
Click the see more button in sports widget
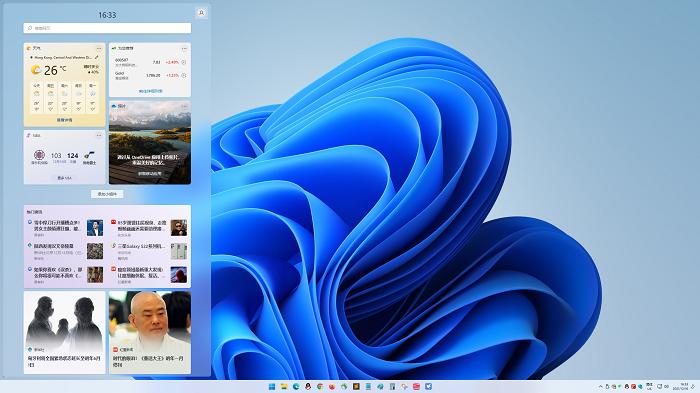pyautogui.click(x=64, y=178)
